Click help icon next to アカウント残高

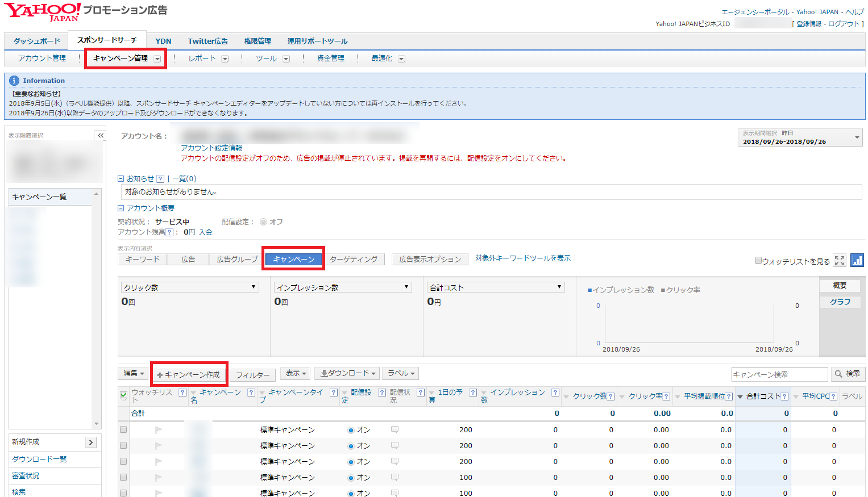169,232
